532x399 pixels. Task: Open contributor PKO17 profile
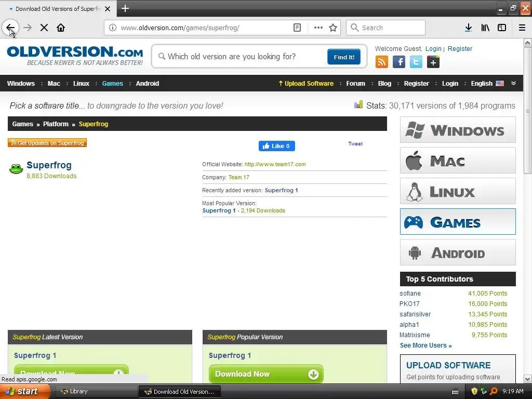click(x=409, y=303)
